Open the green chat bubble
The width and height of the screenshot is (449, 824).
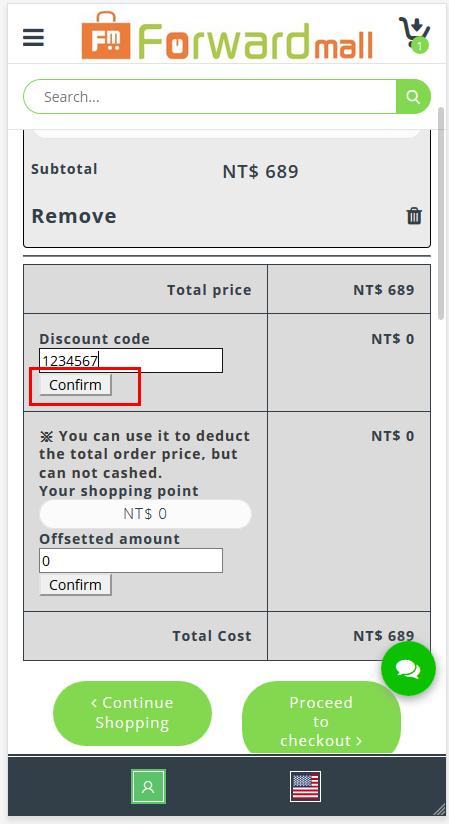(x=409, y=668)
